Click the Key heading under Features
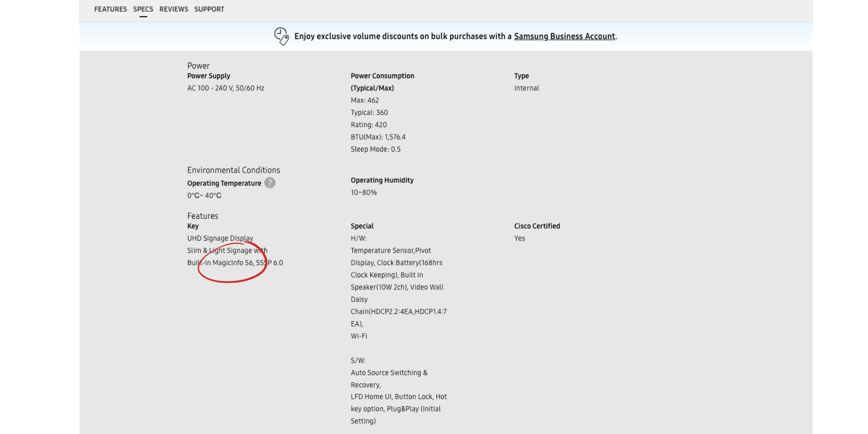868x434 pixels. point(193,226)
